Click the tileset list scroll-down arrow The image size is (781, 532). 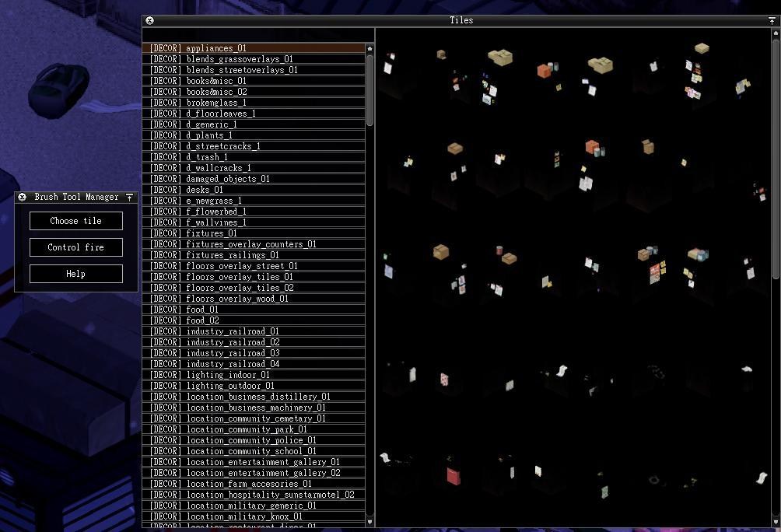[369, 522]
